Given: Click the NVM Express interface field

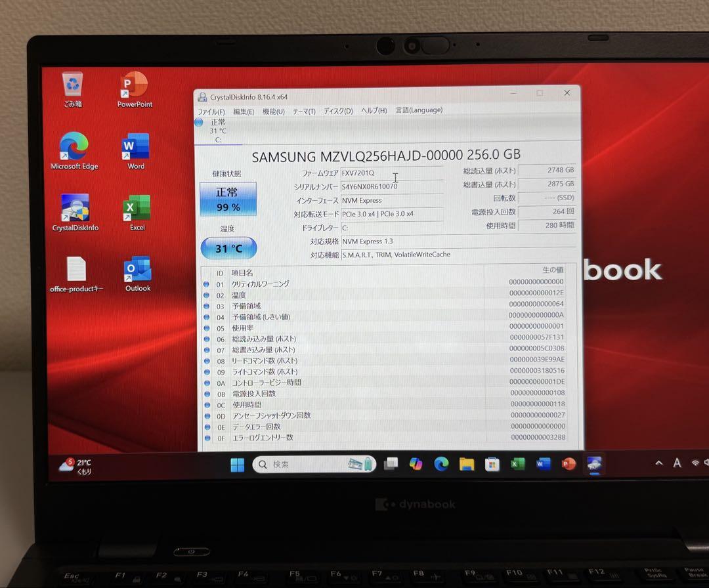Looking at the screenshot, I should pyautogui.click(x=391, y=200).
